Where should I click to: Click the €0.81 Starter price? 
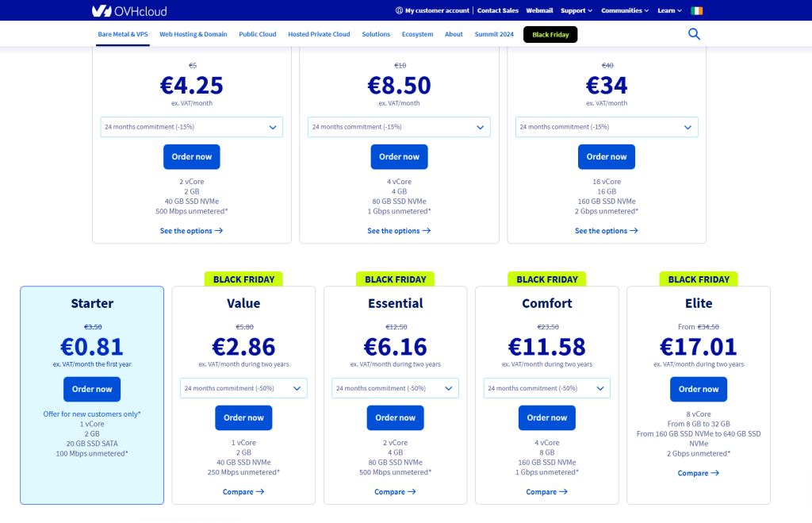(x=92, y=346)
